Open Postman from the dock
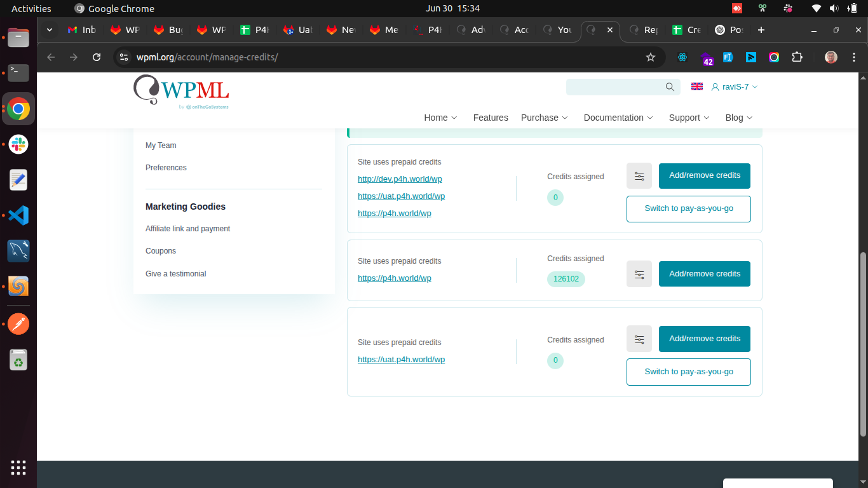The width and height of the screenshot is (868, 488). point(18,325)
